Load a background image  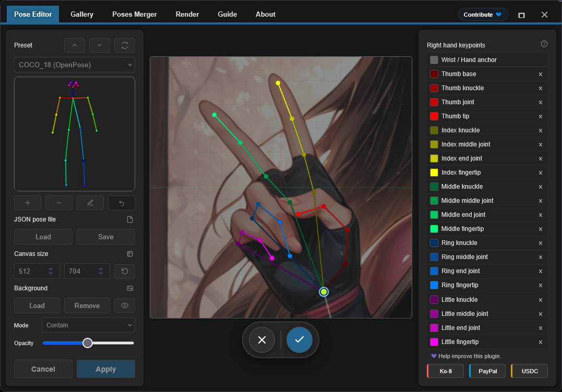[37, 305]
